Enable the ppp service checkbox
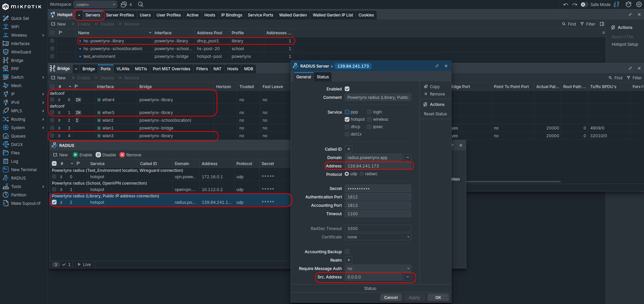Screen dimensions: 644x304 [347, 112]
